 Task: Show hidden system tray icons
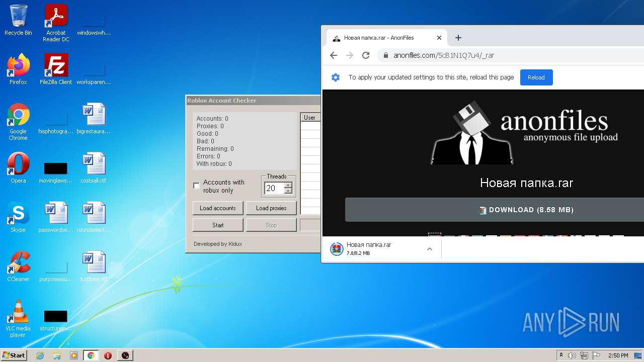click(x=561, y=355)
